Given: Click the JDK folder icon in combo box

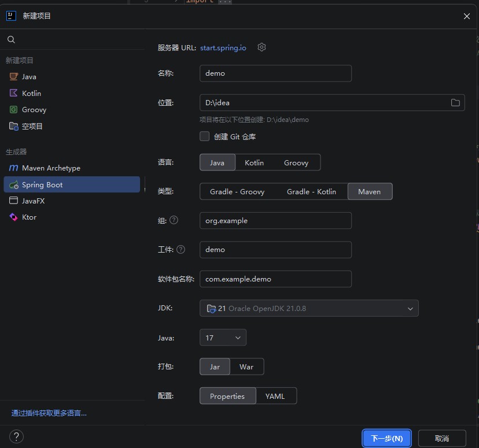Looking at the screenshot, I should pos(211,309).
